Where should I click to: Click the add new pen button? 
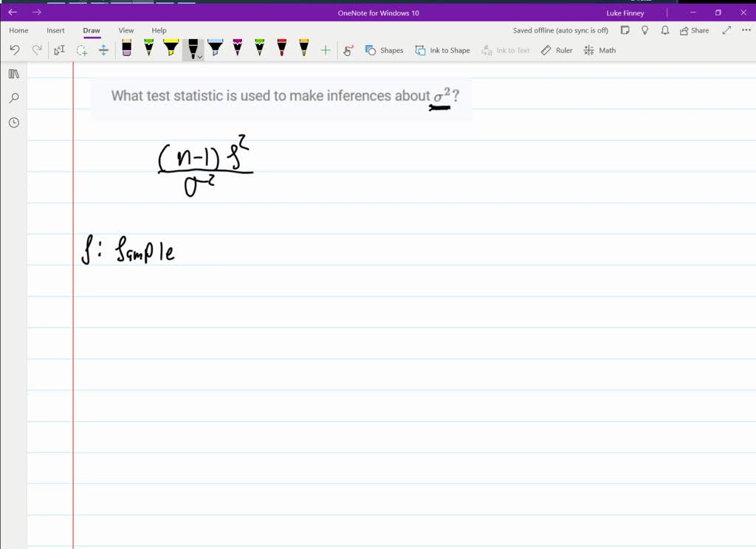[325, 50]
